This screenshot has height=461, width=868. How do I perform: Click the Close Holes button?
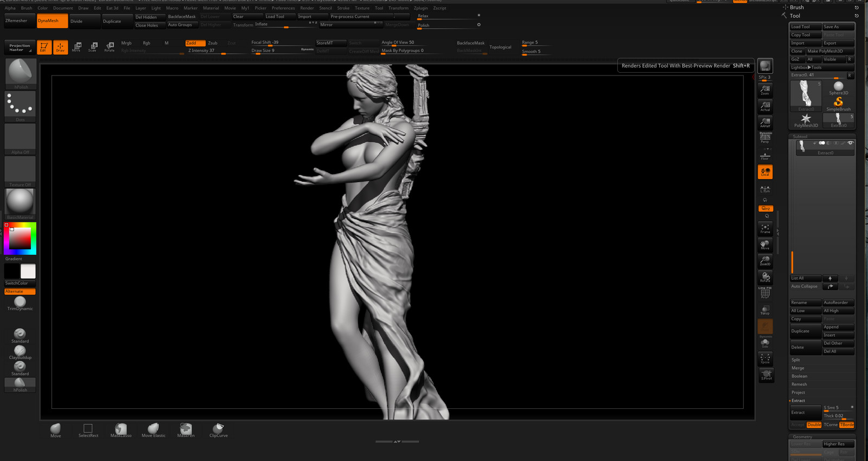(x=150, y=25)
